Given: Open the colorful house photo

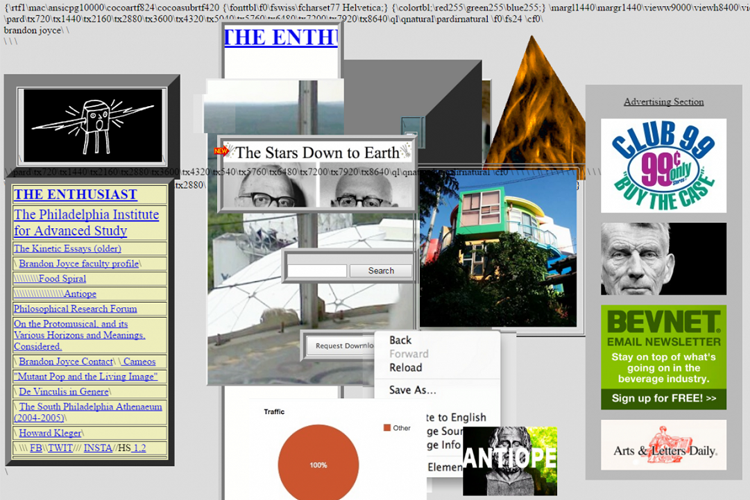Looking at the screenshot, I should tap(497, 252).
